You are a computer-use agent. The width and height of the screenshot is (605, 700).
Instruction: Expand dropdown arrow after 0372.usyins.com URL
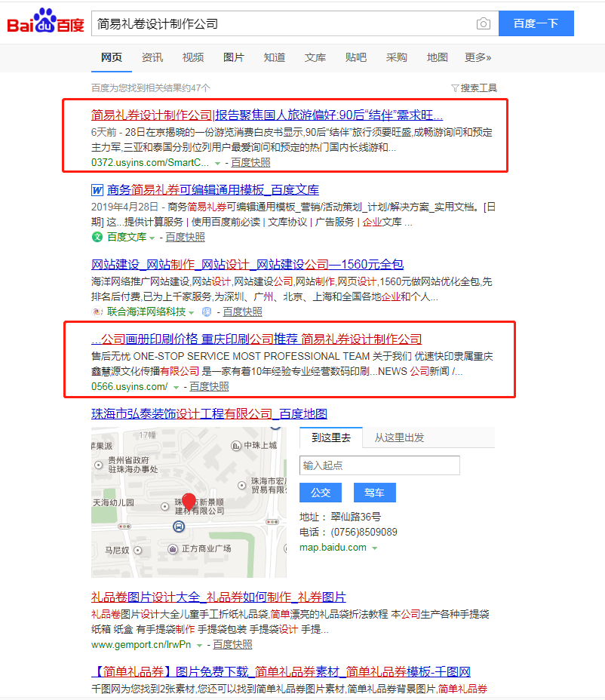(x=217, y=164)
